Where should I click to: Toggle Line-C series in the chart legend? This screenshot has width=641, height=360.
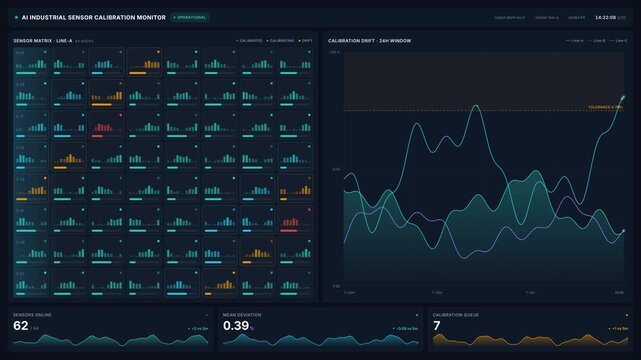coord(619,41)
